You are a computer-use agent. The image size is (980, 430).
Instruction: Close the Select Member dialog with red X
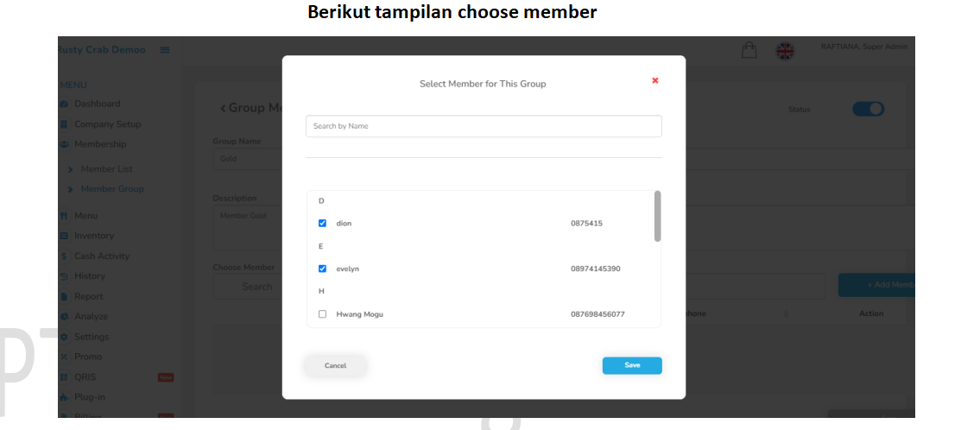[x=655, y=80]
